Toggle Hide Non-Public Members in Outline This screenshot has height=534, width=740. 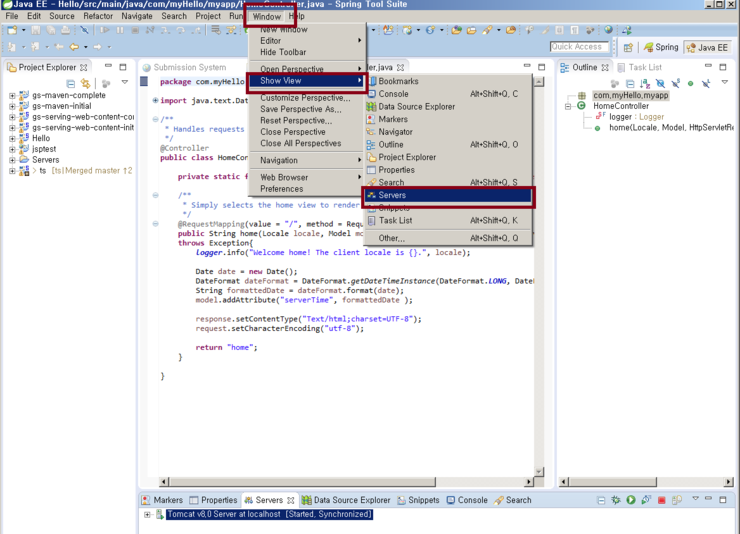click(690, 84)
